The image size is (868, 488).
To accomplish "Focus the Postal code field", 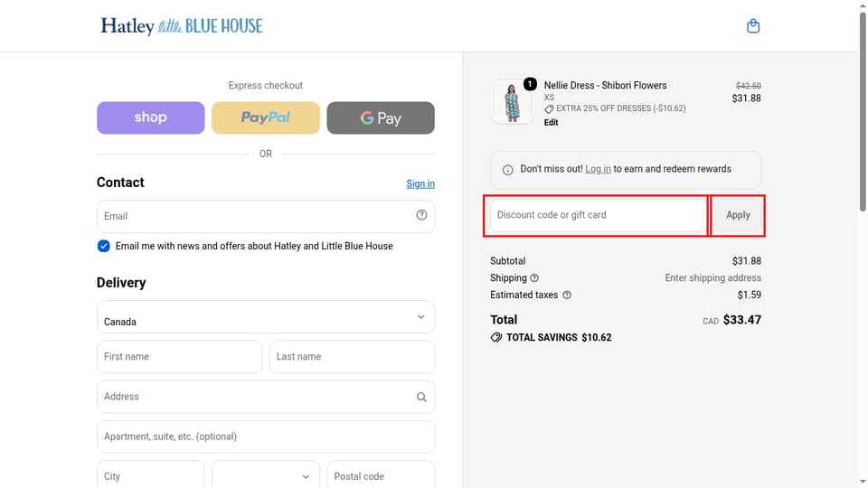I will pyautogui.click(x=381, y=476).
